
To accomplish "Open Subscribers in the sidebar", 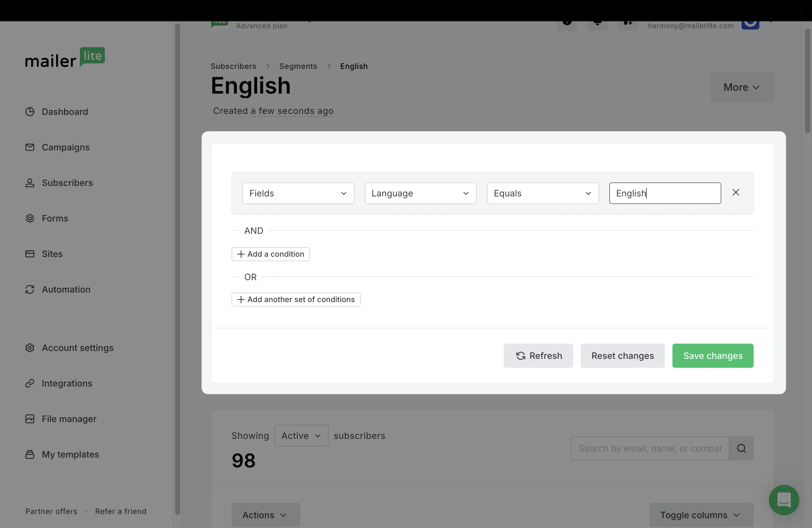I will 67,183.
